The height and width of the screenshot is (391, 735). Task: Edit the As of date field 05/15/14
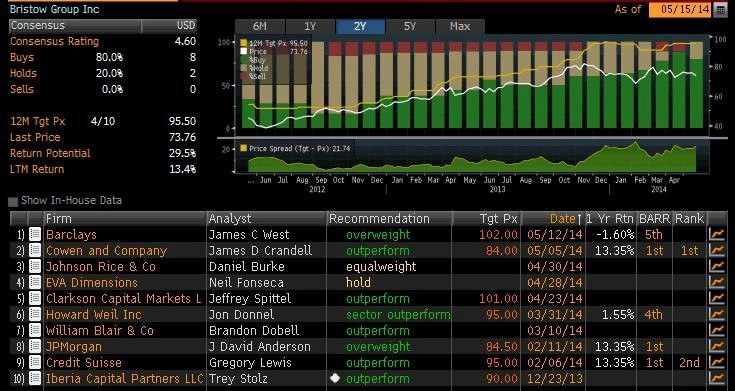681,10
